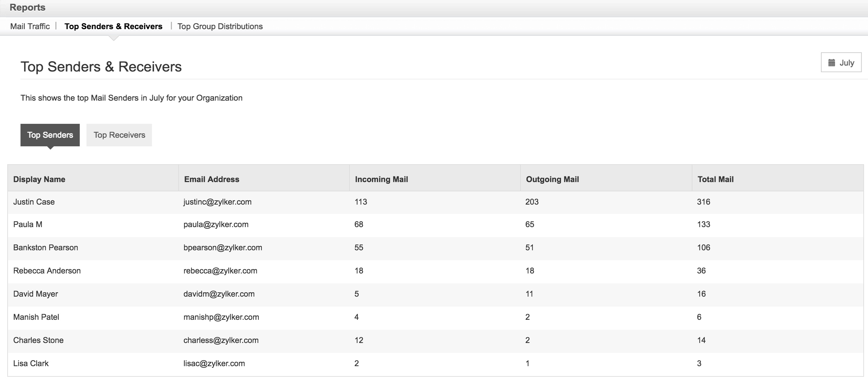Select the David Mayer row
Viewport: 868px width, 388px height.
[35, 294]
